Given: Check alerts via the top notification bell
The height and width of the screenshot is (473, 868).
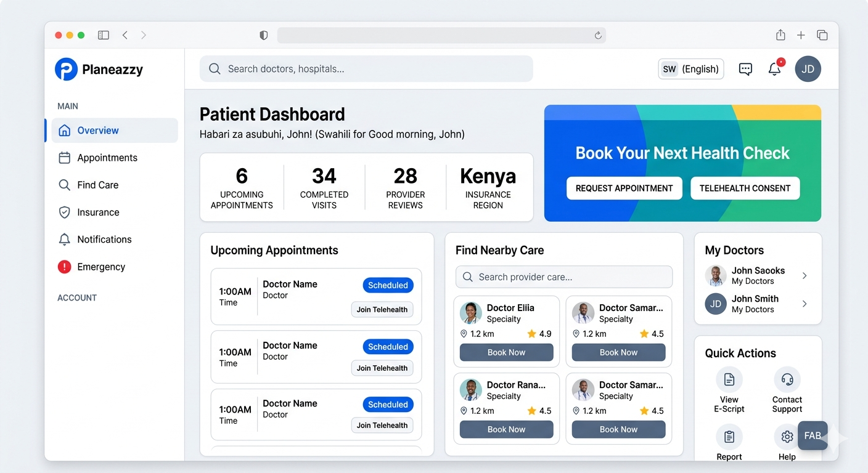Looking at the screenshot, I should tap(774, 69).
